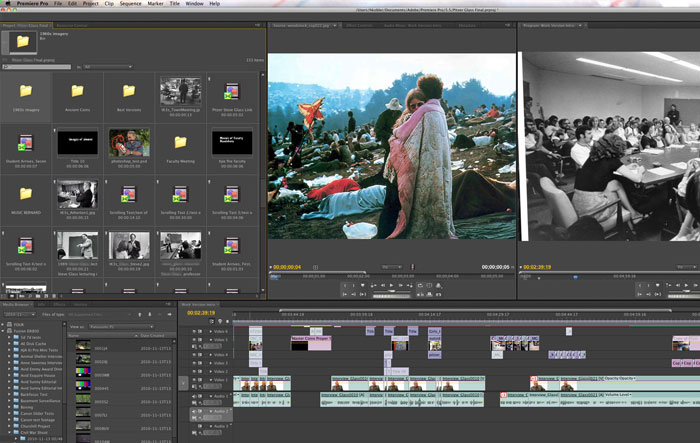Set a marker in the Program monitor
This screenshot has height=443, width=700.
click(x=658, y=285)
